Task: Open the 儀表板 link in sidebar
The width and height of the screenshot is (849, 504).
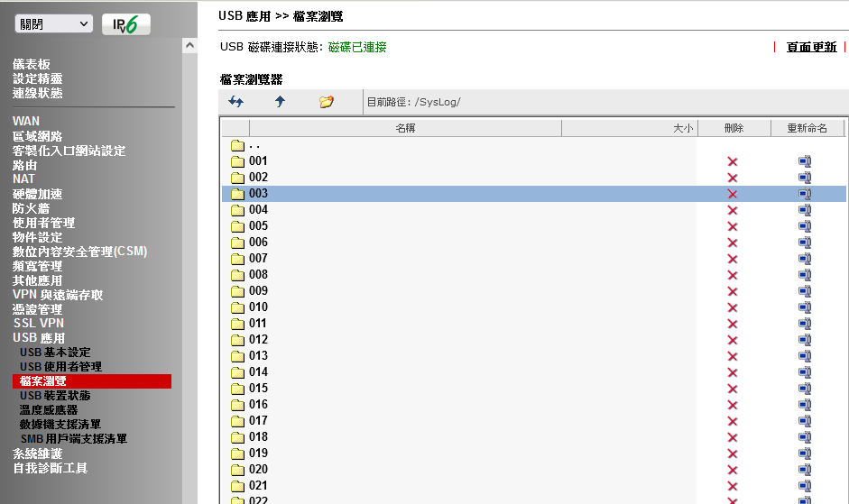Action: [31, 64]
